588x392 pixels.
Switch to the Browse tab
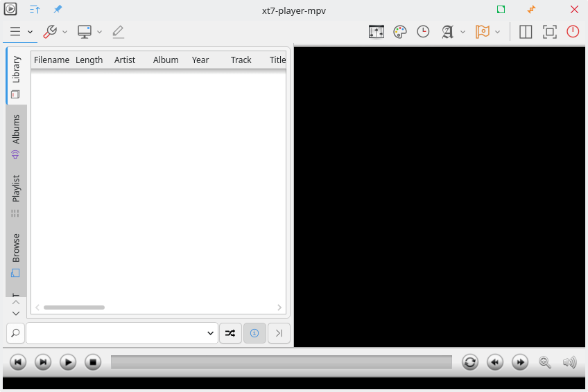click(16, 256)
